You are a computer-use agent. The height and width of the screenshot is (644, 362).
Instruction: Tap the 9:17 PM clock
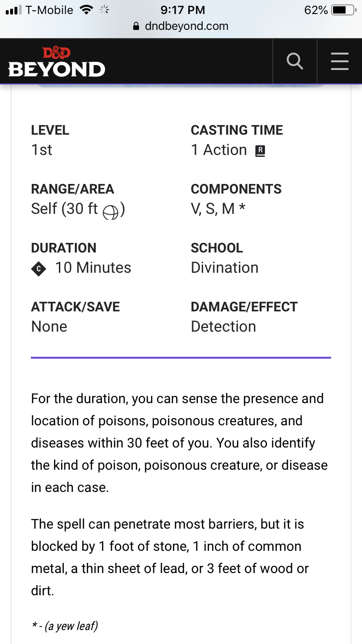pyautogui.click(x=182, y=10)
